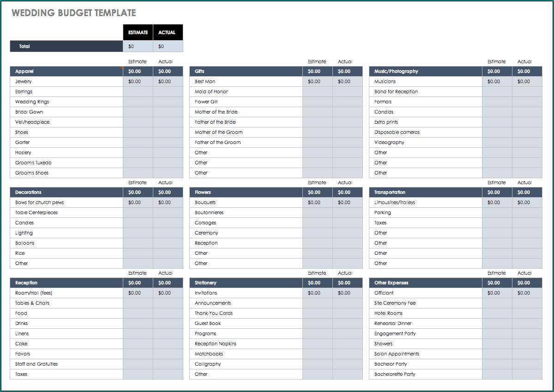Click the Transportation section header

coord(426,193)
